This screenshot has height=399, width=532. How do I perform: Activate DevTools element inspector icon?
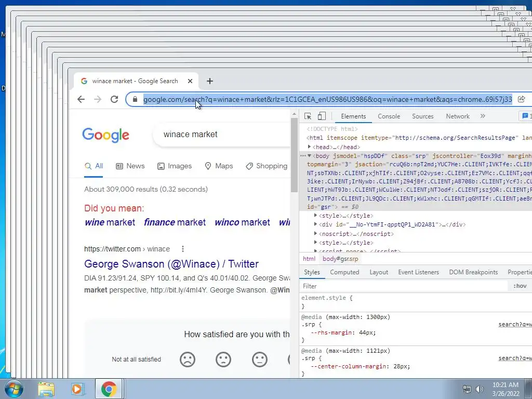(x=308, y=116)
